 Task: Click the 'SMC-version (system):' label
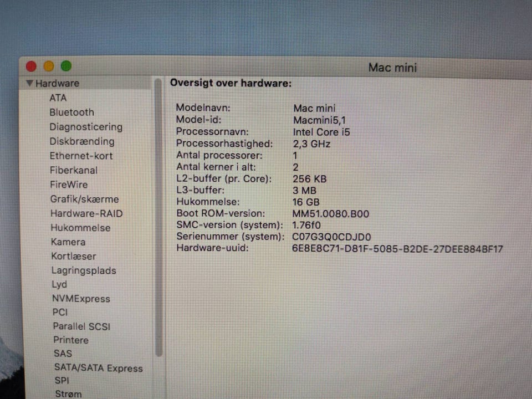pyautogui.click(x=229, y=225)
